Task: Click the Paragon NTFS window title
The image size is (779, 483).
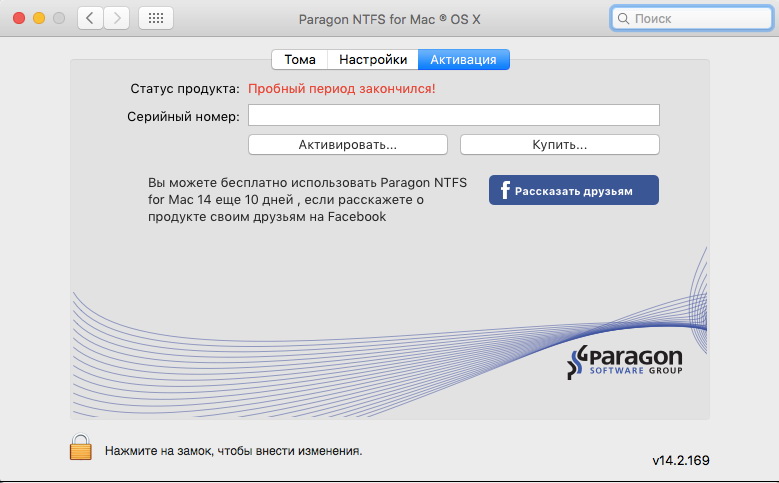Action: click(x=389, y=19)
